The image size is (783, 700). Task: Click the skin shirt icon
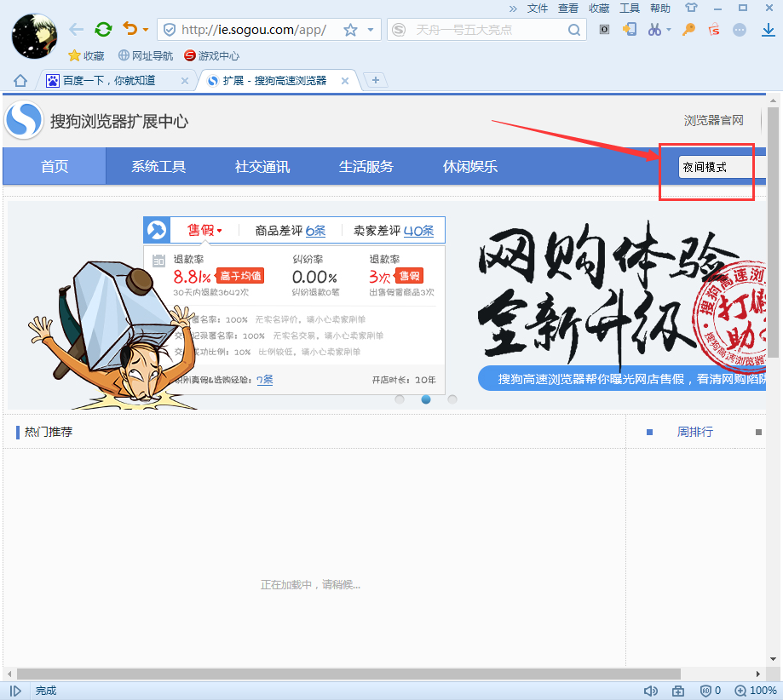point(691,8)
